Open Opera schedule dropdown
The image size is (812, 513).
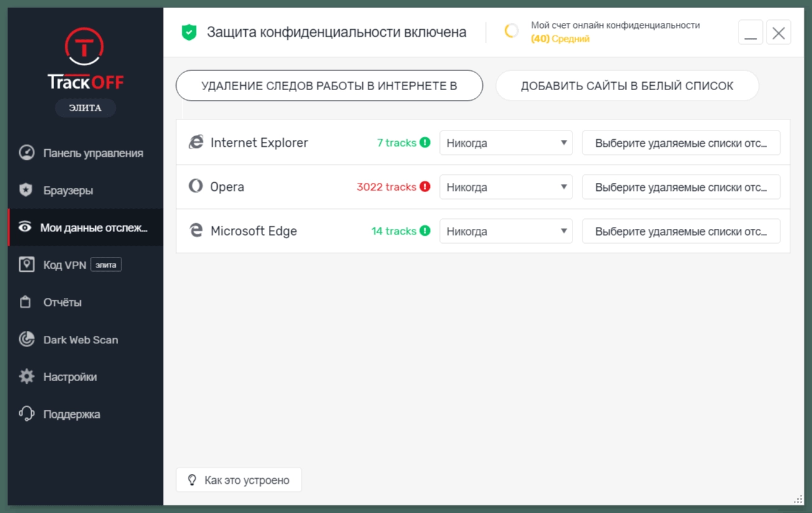pos(506,187)
